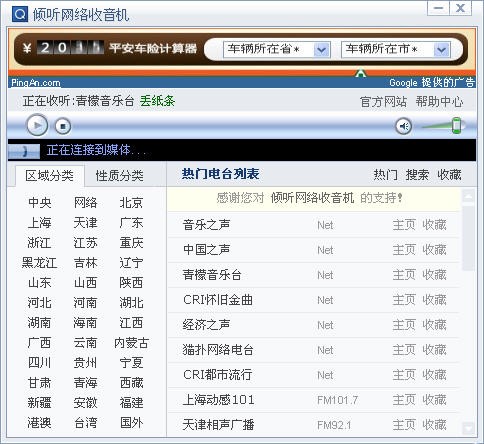Select 山东 region
This screenshot has height=444, width=484.
coord(40,283)
